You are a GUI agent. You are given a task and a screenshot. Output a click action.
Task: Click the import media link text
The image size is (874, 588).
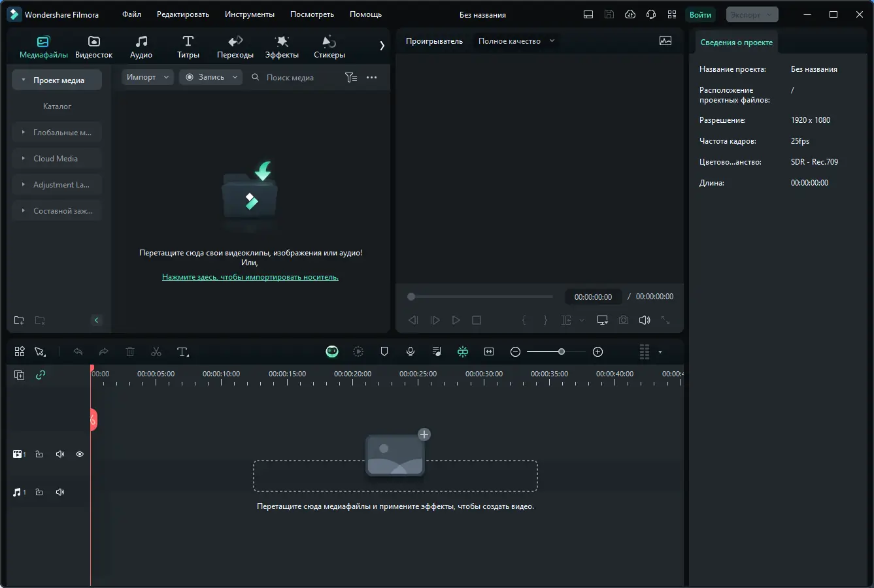pyautogui.click(x=250, y=277)
